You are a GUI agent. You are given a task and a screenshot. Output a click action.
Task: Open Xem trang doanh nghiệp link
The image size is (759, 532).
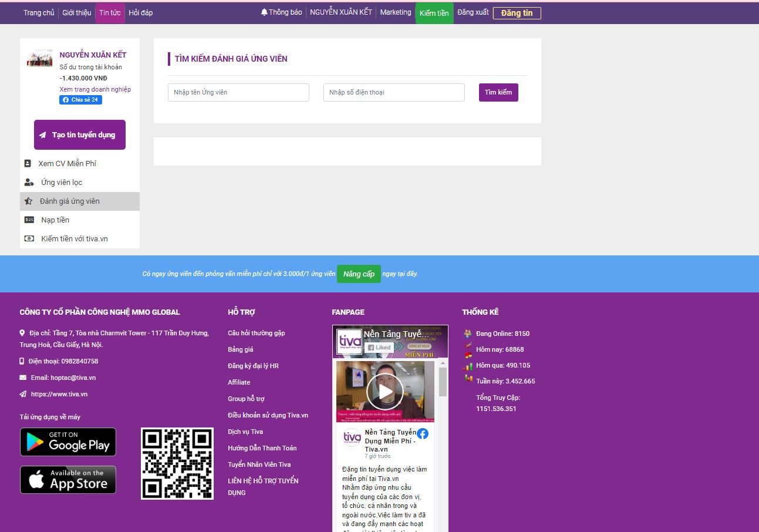[x=95, y=90]
